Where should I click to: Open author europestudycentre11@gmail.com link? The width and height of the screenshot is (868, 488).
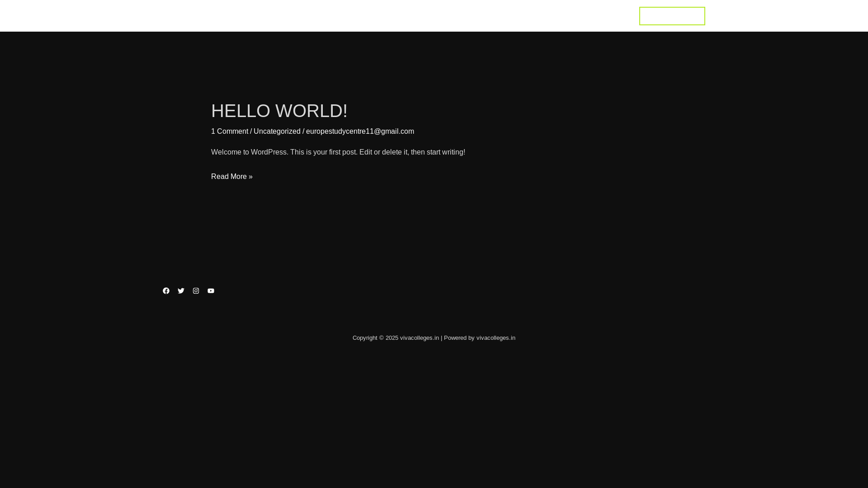click(x=360, y=131)
